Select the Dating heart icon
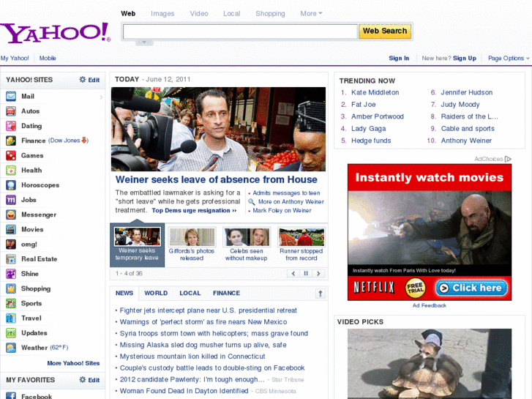The width and height of the screenshot is (532, 399). [x=11, y=126]
